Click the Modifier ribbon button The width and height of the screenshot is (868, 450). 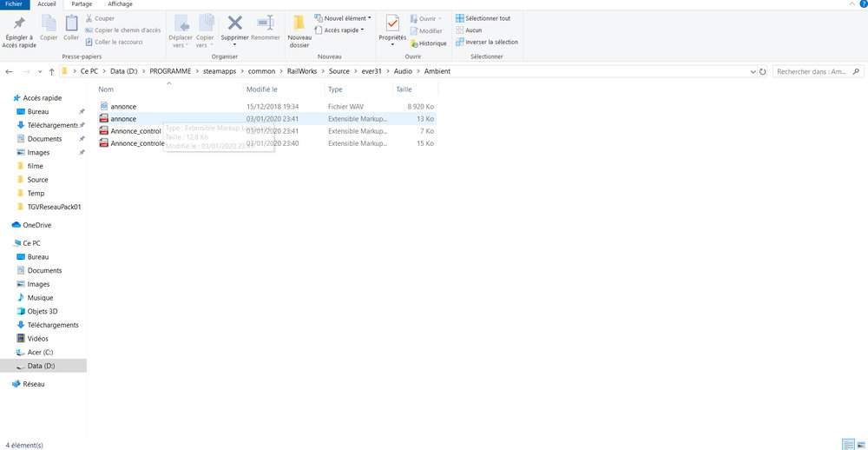tap(425, 31)
